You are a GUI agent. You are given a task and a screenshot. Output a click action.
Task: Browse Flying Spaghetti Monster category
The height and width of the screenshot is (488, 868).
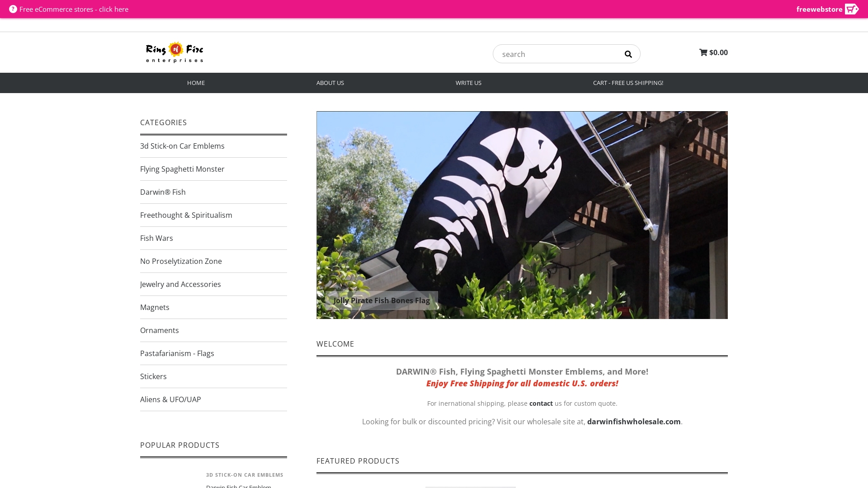pyautogui.click(x=182, y=169)
